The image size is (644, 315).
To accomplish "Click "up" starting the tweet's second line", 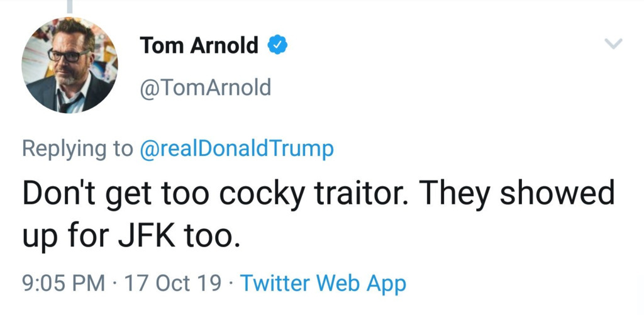I will pos(39,236).
